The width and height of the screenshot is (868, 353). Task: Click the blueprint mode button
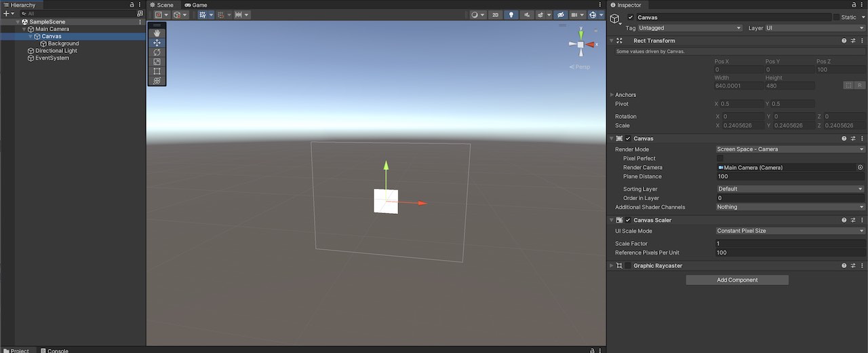[x=848, y=86]
